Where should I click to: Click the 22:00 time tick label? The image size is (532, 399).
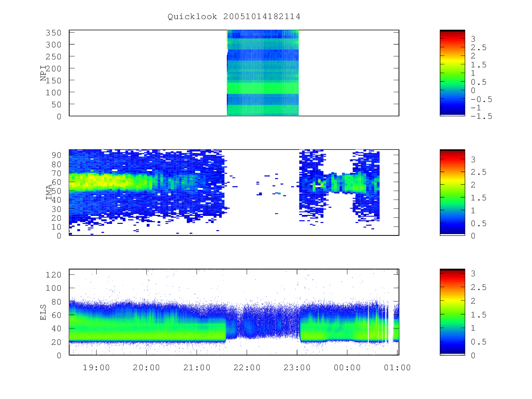click(x=246, y=368)
